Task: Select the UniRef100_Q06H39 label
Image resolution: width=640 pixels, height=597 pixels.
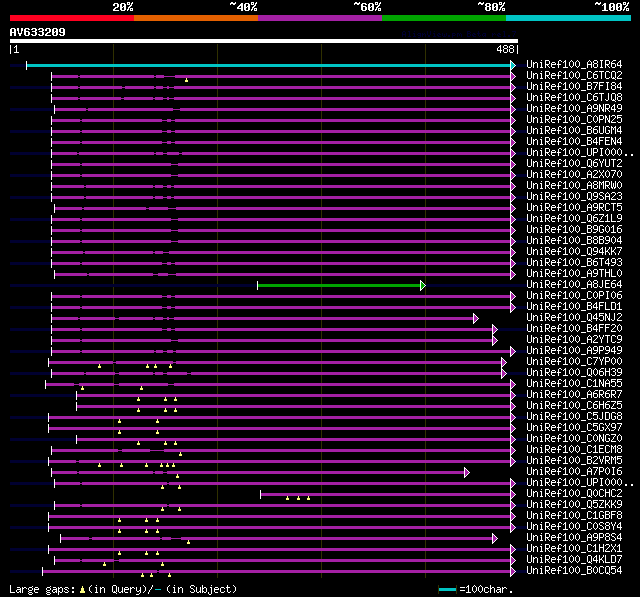Action: (x=574, y=373)
